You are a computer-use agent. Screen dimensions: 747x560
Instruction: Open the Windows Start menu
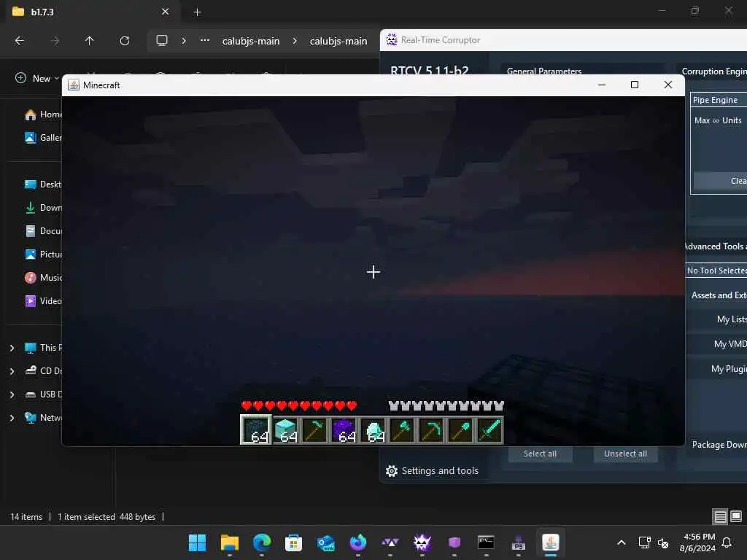point(197,542)
